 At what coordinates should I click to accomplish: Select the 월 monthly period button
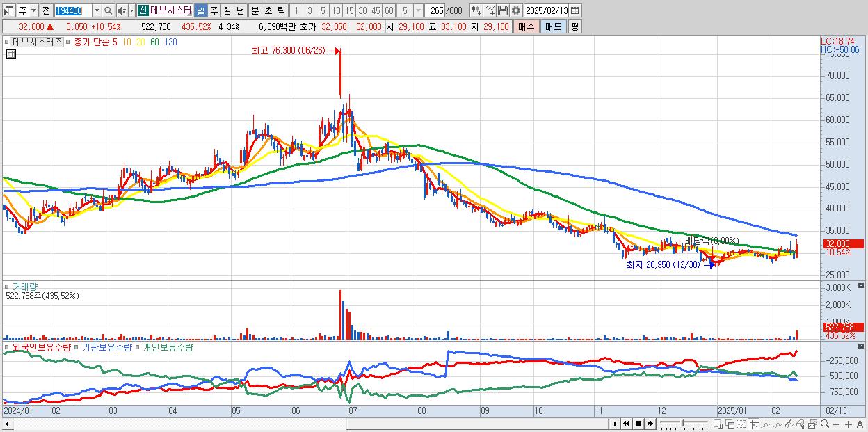tap(227, 10)
